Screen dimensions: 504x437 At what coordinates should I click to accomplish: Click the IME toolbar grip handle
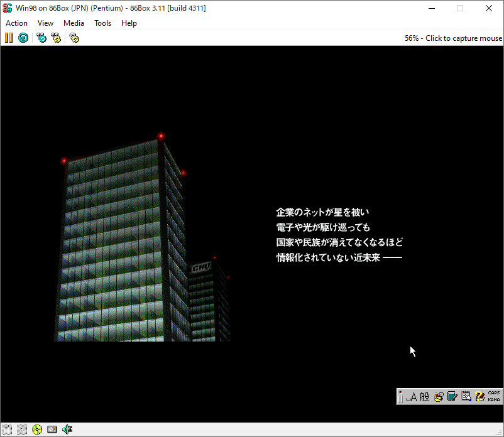pos(400,397)
